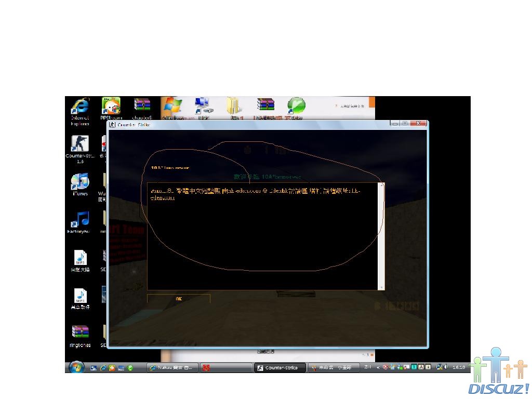Viewport: 532px width, 399px height.
Task: Click the scrollbar down arrow in message box
Action: 381,287
